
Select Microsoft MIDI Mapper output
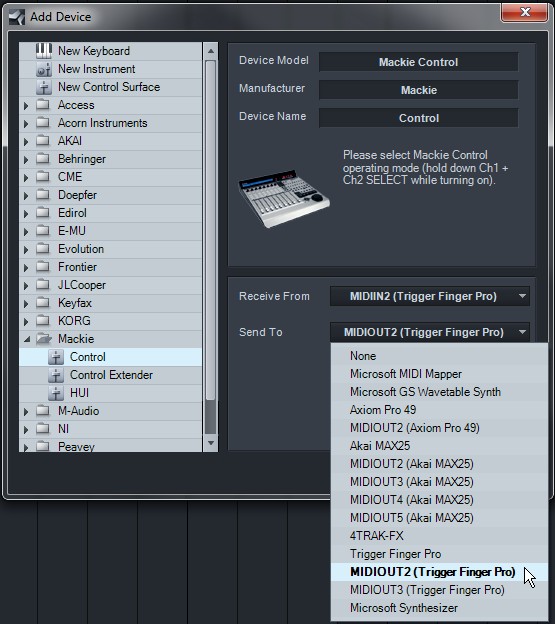pyautogui.click(x=439, y=374)
